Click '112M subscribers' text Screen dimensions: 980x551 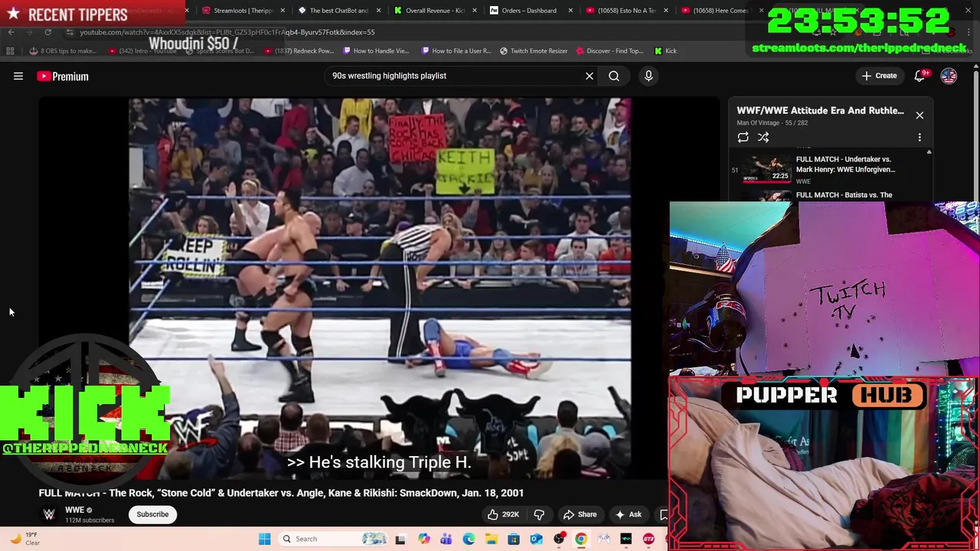pos(90,520)
